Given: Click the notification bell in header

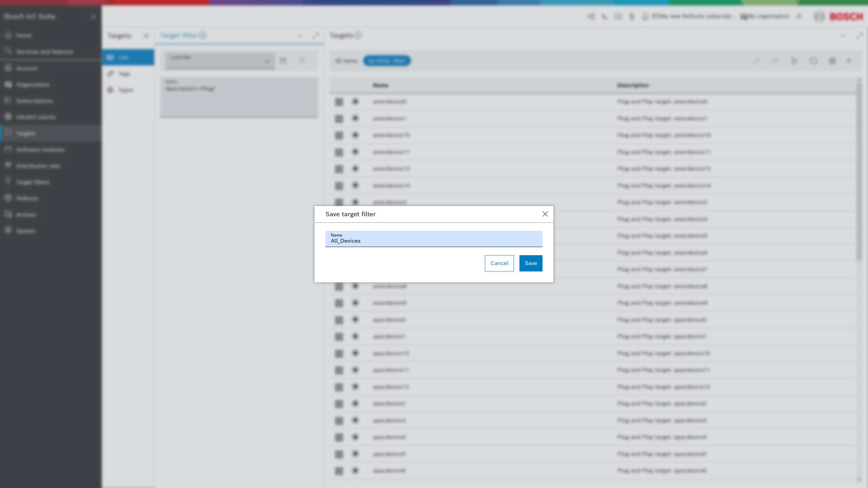Looking at the screenshot, I should pyautogui.click(x=645, y=16).
